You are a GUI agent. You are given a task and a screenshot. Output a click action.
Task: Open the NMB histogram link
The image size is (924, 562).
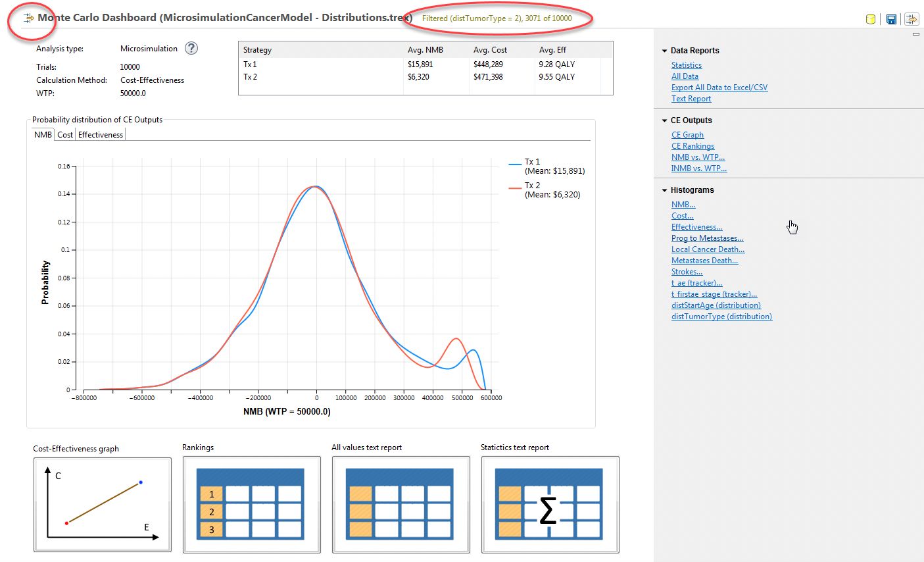click(683, 205)
